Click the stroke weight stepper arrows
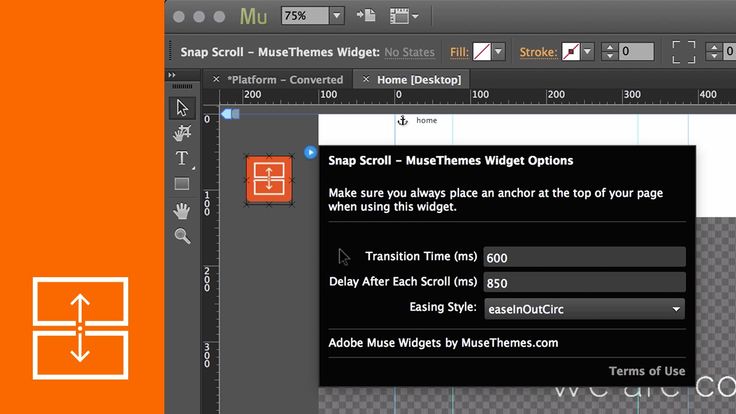736x414 pixels. click(609, 52)
